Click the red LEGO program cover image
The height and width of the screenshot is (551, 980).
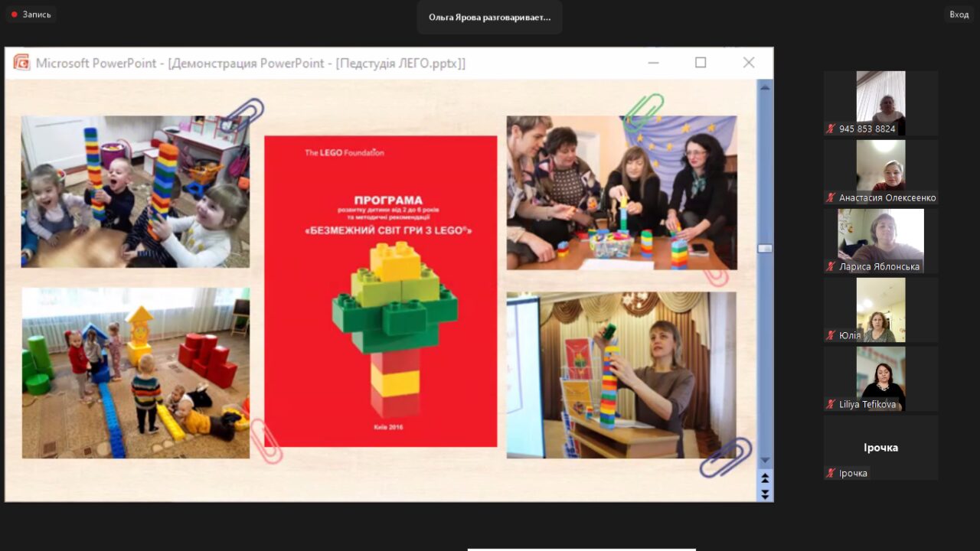381,292
